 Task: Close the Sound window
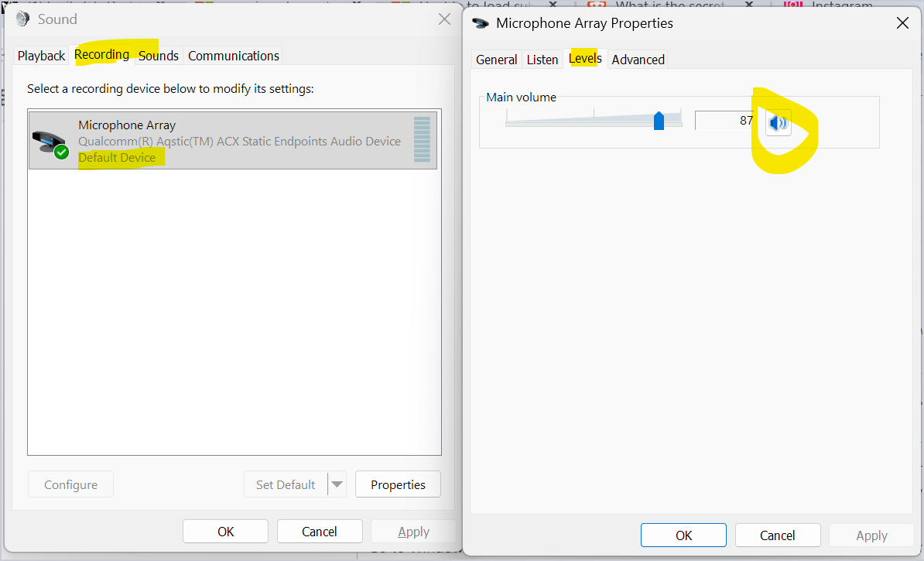pyautogui.click(x=444, y=19)
